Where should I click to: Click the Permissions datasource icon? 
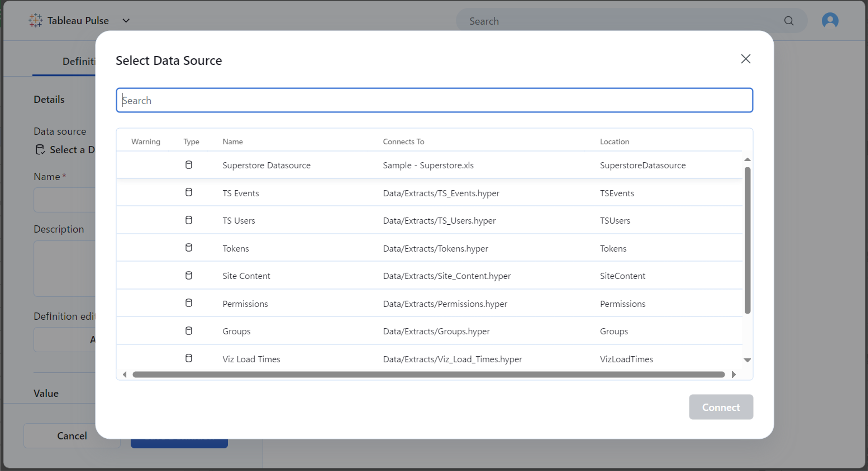(189, 303)
